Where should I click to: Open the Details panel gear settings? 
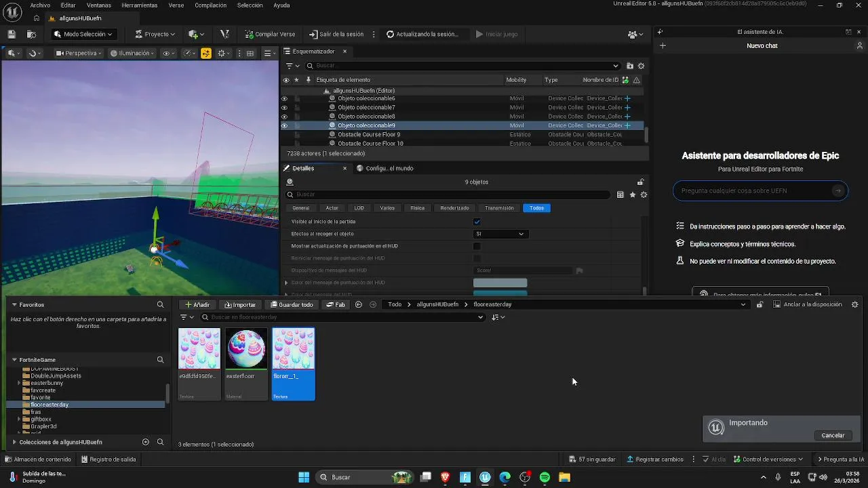pyautogui.click(x=644, y=195)
